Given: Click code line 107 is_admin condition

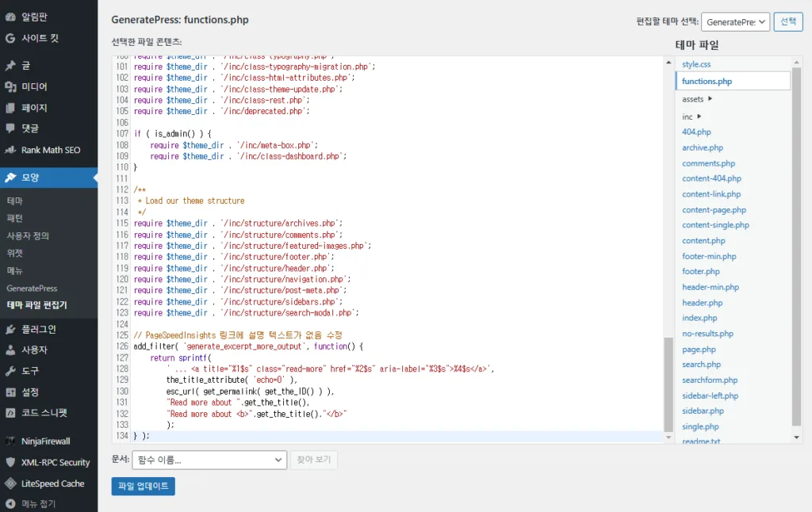Looking at the screenshot, I should point(172,134).
